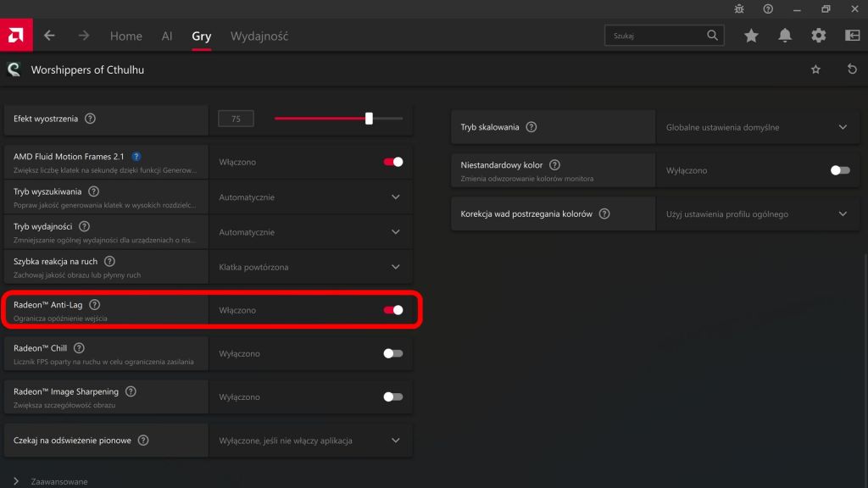Click the Efekt wyostrzenia slider handle

pos(369,119)
